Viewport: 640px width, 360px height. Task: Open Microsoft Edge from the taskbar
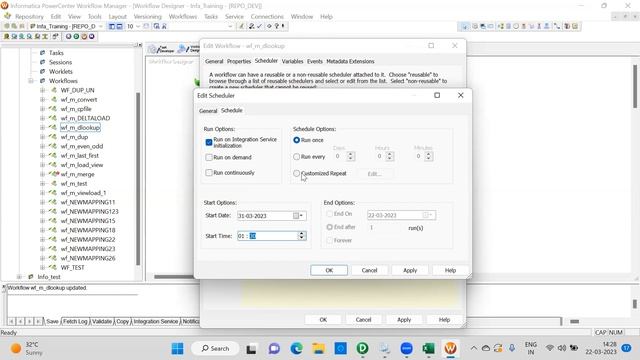pyautogui.click(x=297, y=349)
